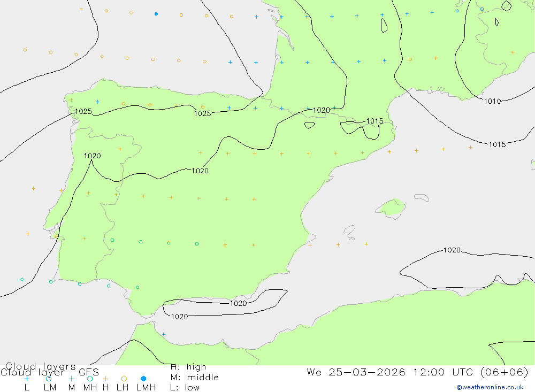The image size is (535, 392).
Task: Open the weatheronline.co.uk copyright link
Action: 490,387
